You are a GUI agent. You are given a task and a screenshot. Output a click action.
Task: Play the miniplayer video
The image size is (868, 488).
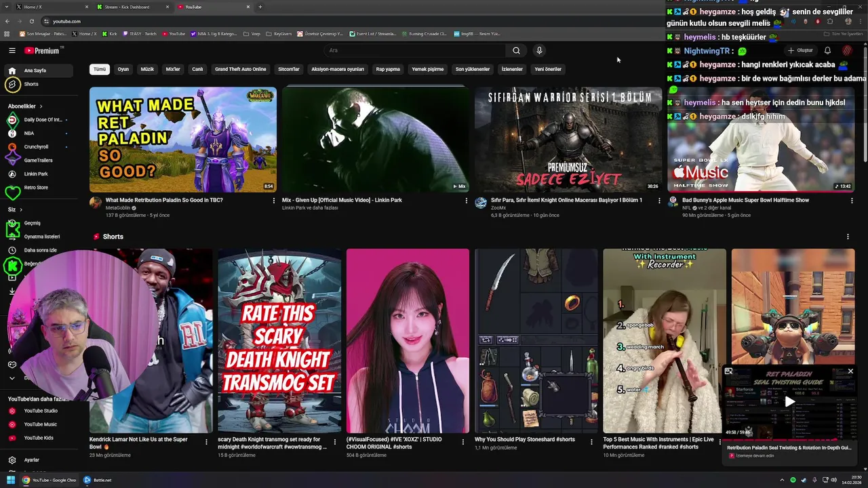coord(789,402)
